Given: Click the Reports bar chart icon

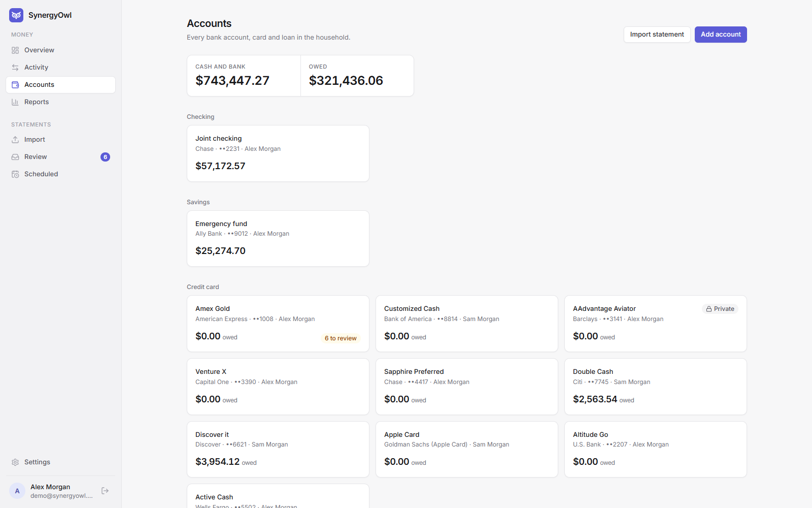Looking at the screenshot, I should [15, 102].
